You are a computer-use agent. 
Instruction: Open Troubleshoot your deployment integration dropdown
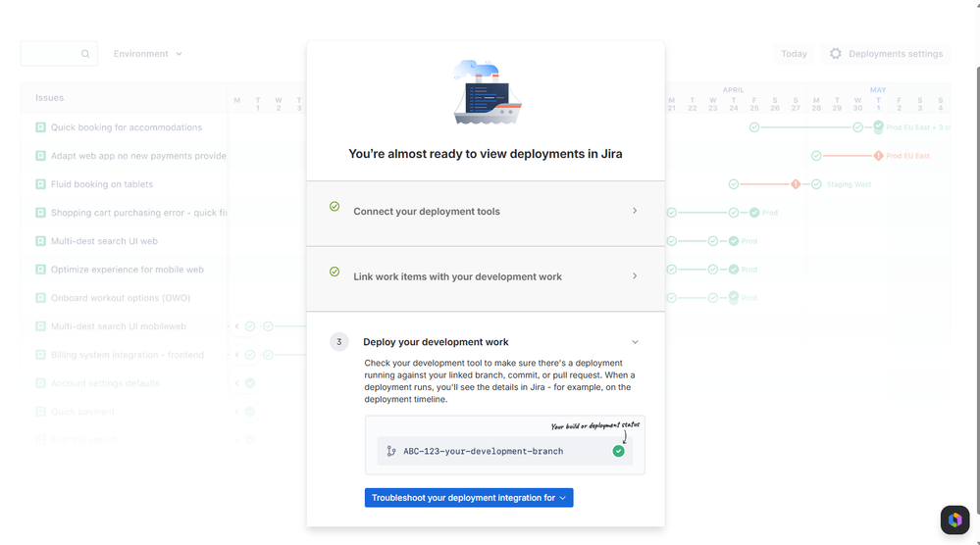(469, 498)
